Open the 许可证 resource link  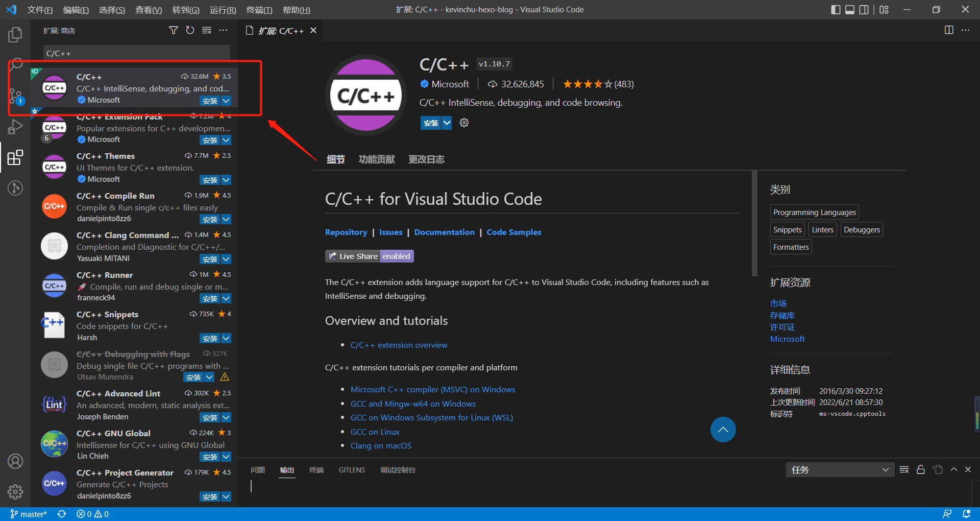point(782,327)
